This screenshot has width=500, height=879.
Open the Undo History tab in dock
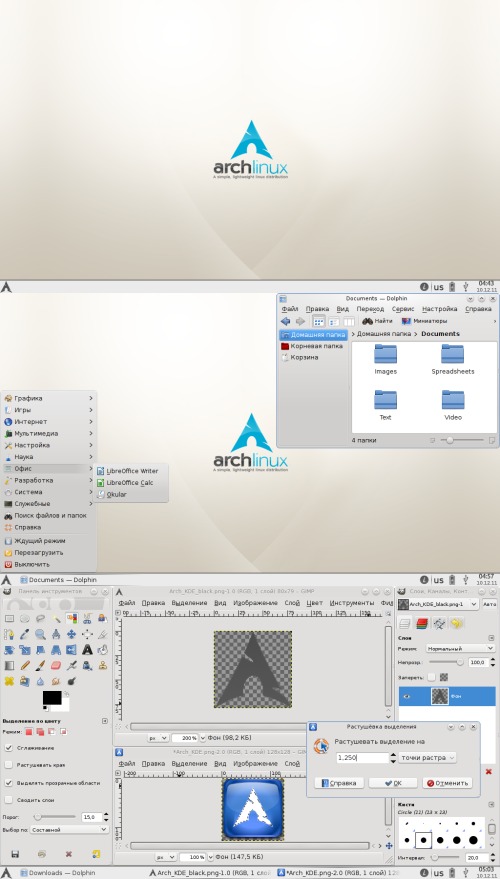tap(457, 623)
